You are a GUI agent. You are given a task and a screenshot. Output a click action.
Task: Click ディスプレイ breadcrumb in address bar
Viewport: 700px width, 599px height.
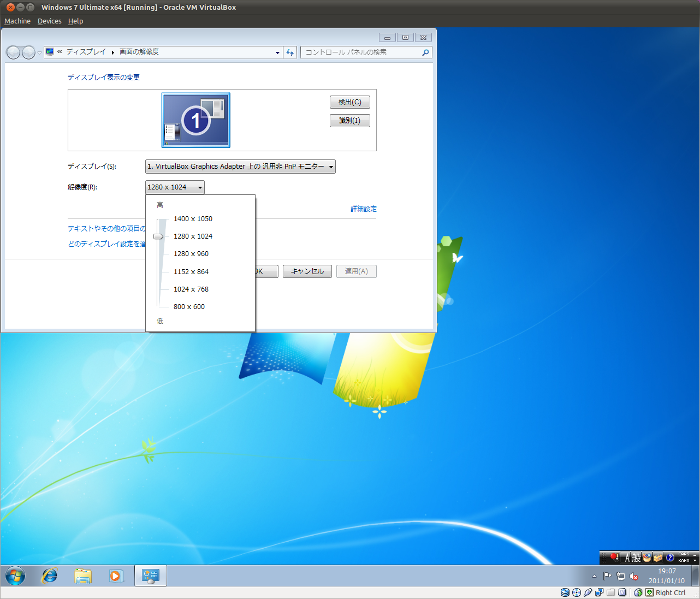(86, 52)
